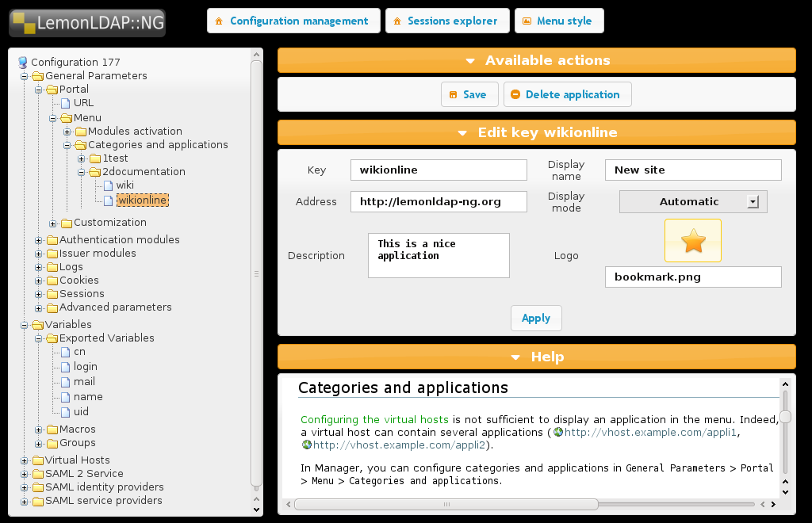Click the Cookies folder icon
This screenshot has width=812, height=523.
tap(52, 281)
